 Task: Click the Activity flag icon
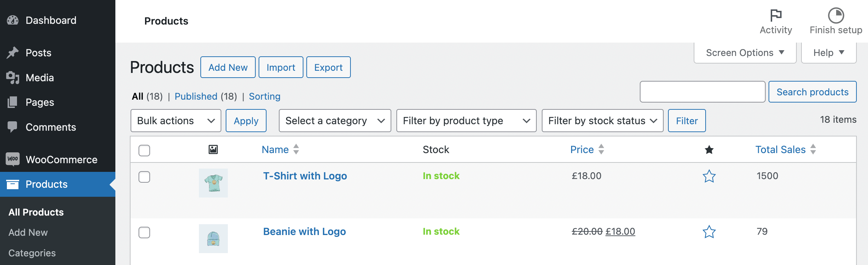coord(775,15)
